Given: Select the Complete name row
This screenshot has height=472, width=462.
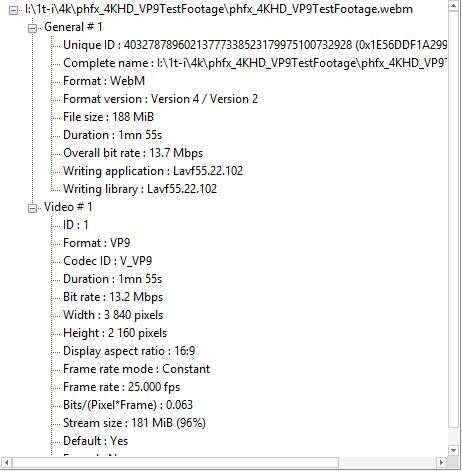Looking at the screenshot, I should coord(255,63).
